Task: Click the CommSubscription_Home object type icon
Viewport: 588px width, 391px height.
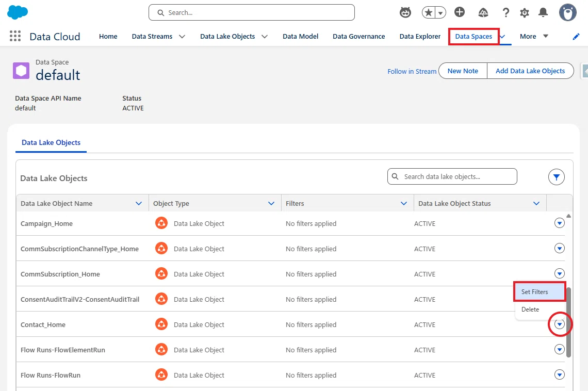Action: (x=161, y=274)
